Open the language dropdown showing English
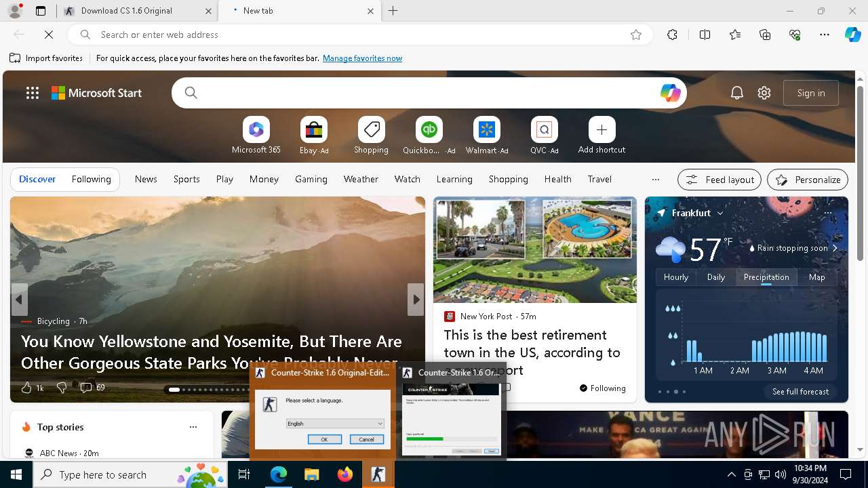The image size is (868, 488). coord(335,424)
